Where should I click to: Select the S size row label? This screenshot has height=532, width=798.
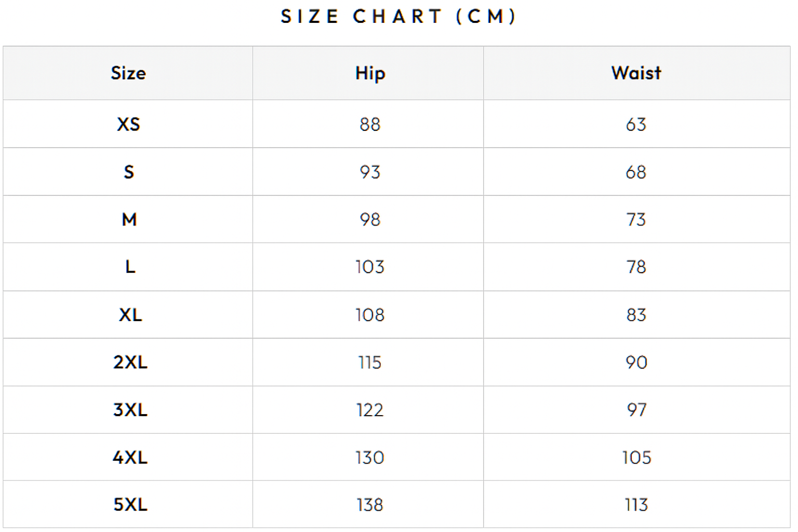pyautogui.click(x=129, y=172)
